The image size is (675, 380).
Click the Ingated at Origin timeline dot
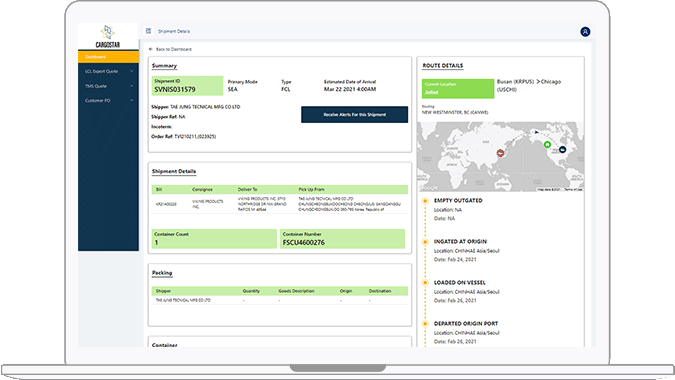point(425,242)
